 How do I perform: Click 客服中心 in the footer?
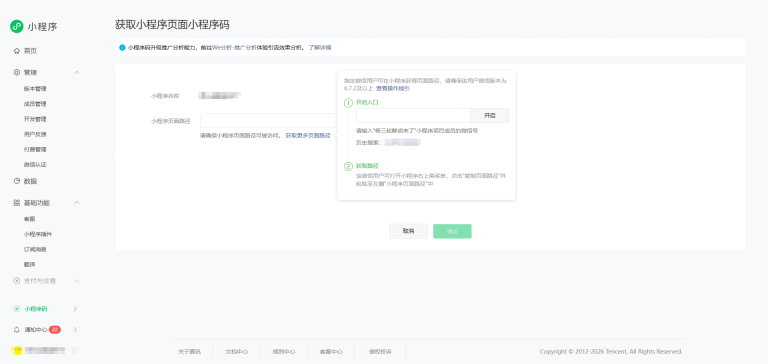pyautogui.click(x=331, y=352)
